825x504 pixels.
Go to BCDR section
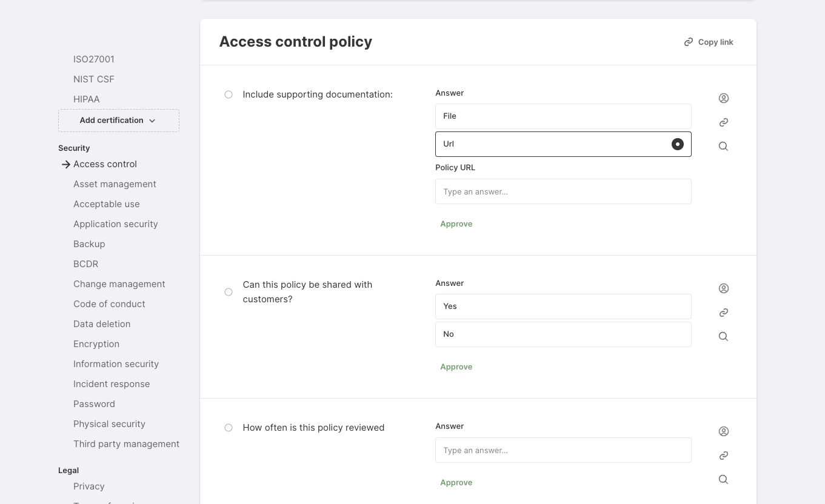click(85, 264)
